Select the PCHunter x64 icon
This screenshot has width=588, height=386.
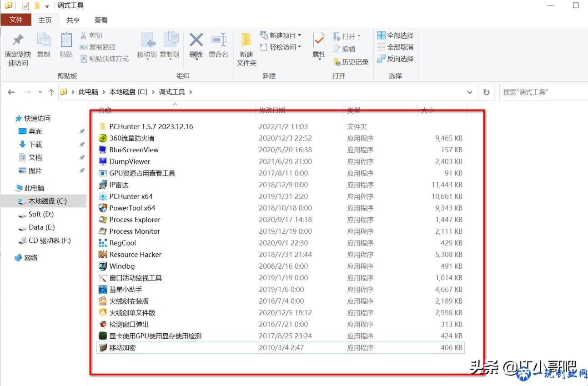103,196
